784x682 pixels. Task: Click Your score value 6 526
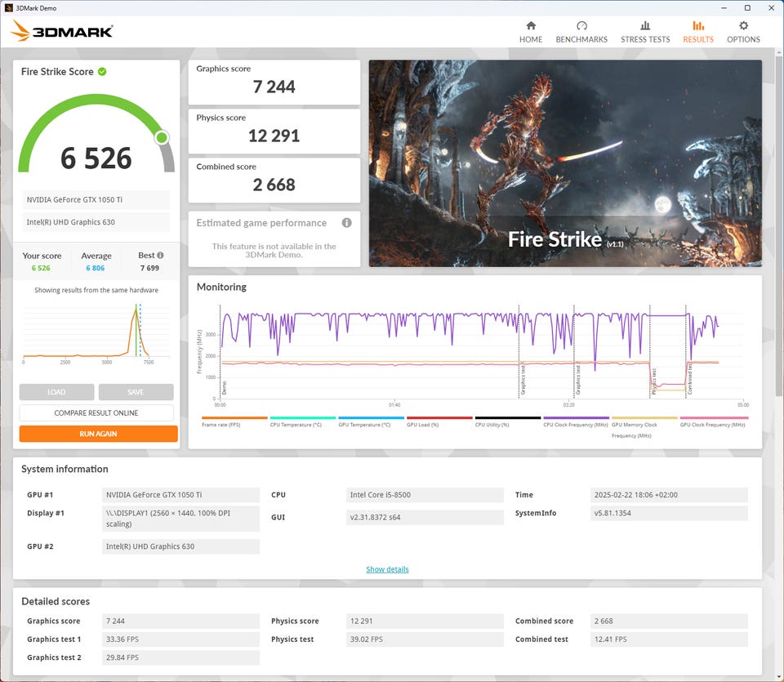41,268
